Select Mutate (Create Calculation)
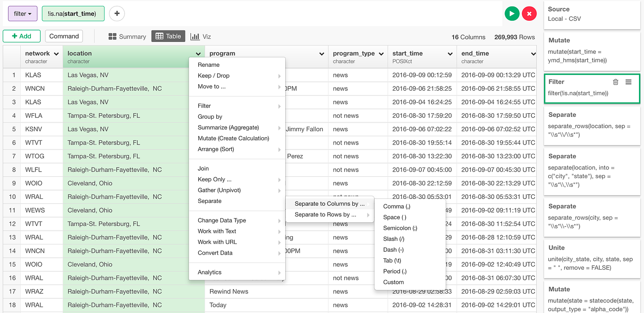 (237, 138)
